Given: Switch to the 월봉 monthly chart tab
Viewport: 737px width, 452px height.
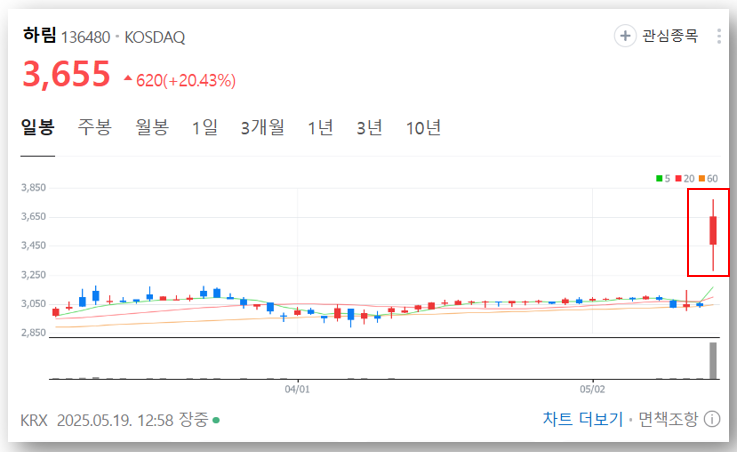Looking at the screenshot, I should click(x=152, y=127).
